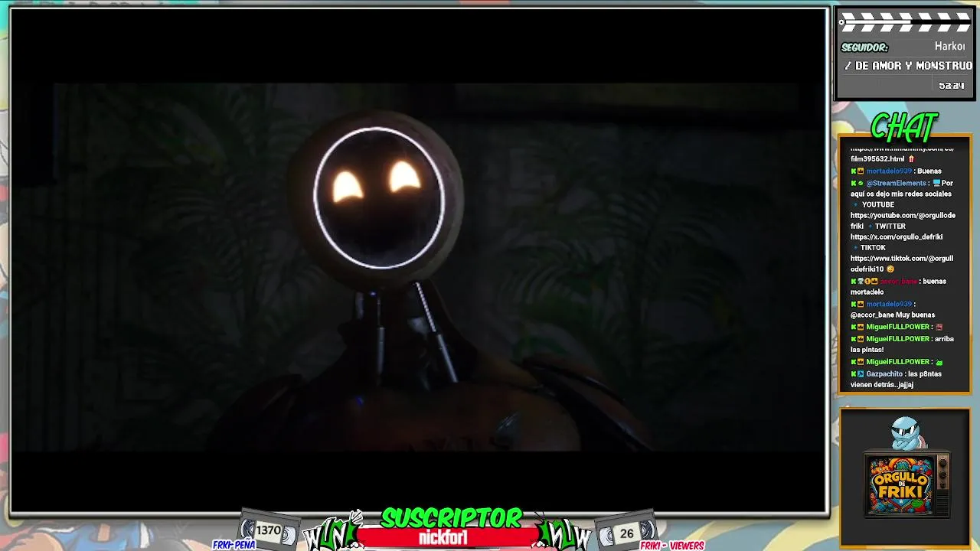The image size is (980, 551).
Task: Click the VHS tape counter showing 1370
Action: pyautogui.click(x=268, y=530)
